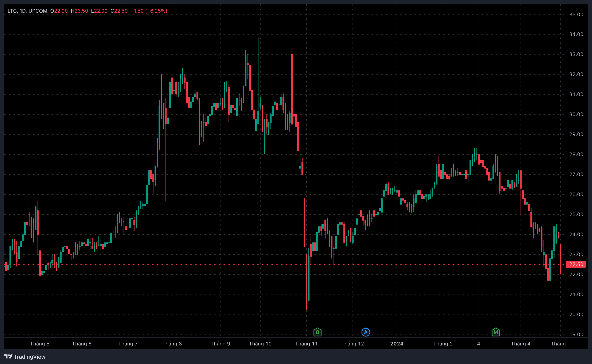Click the 26.00 price scale label
Image resolution: width=592 pixels, height=364 pixels.
(x=576, y=194)
